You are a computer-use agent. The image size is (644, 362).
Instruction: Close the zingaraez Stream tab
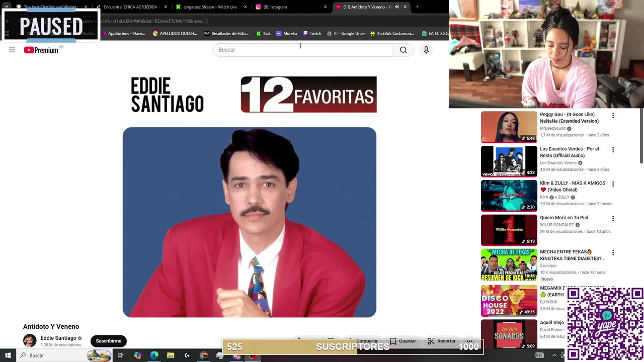coord(246,7)
